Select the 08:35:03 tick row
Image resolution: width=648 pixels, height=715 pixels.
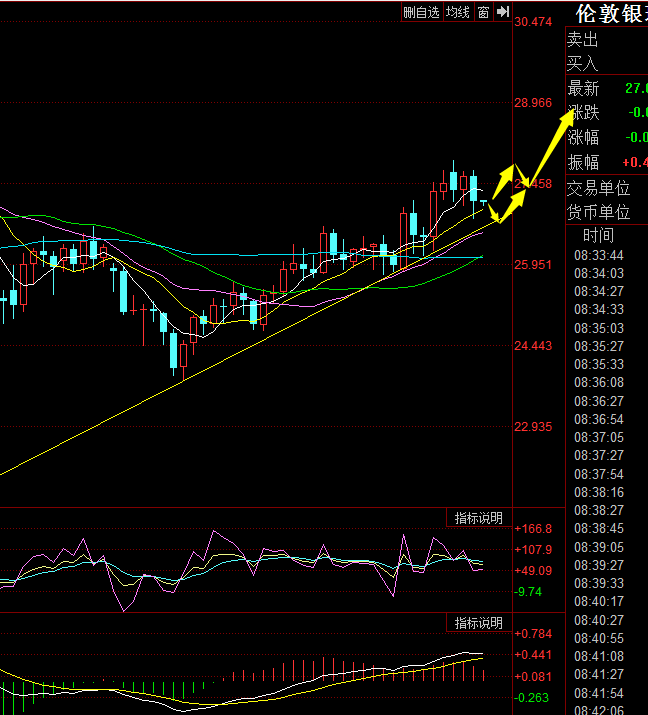tap(599, 328)
